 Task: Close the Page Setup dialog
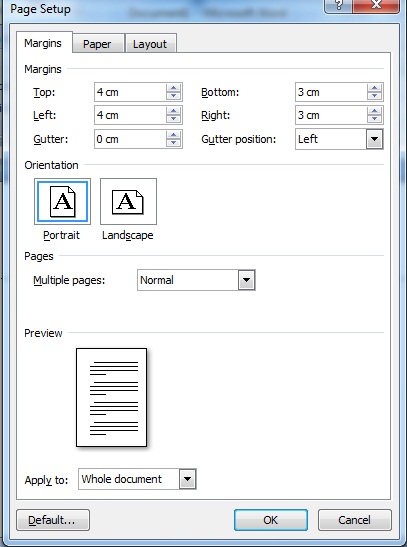(x=376, y=6)
